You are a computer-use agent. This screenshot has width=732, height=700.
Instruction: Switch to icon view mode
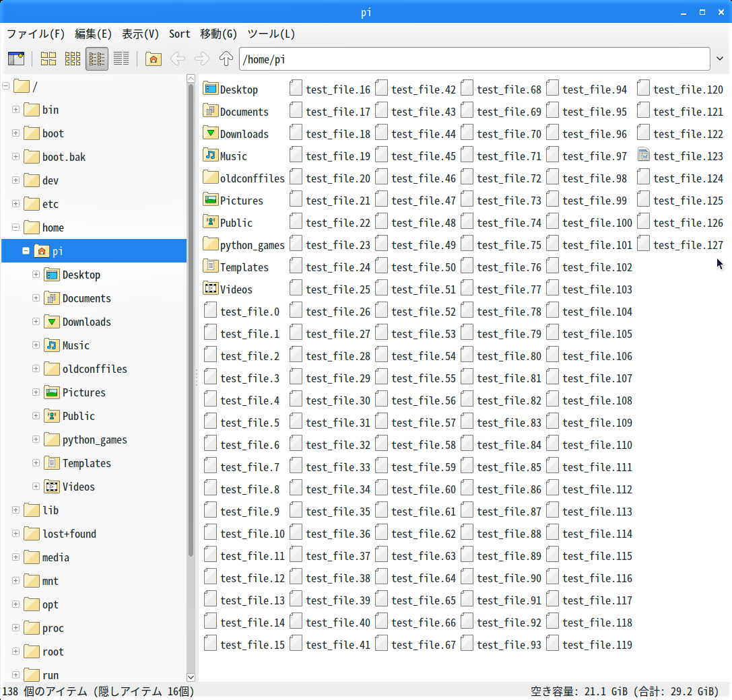point(48,59)
